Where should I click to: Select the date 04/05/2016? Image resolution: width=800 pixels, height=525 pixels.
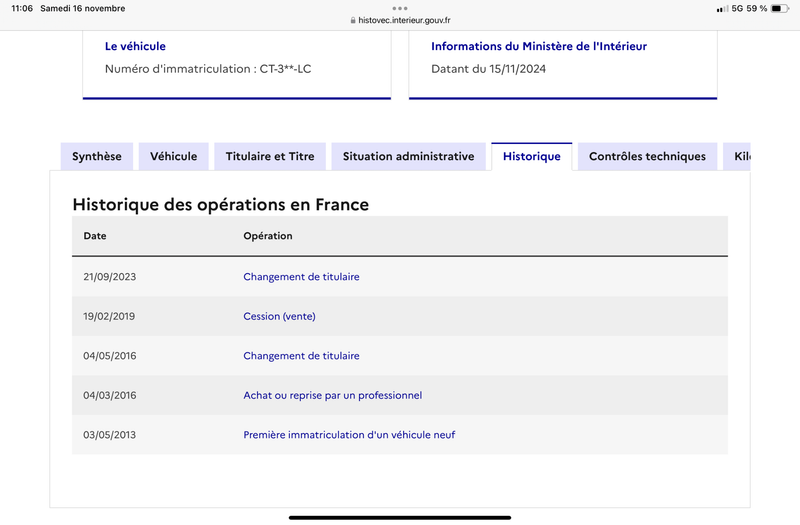coord(110,356)
